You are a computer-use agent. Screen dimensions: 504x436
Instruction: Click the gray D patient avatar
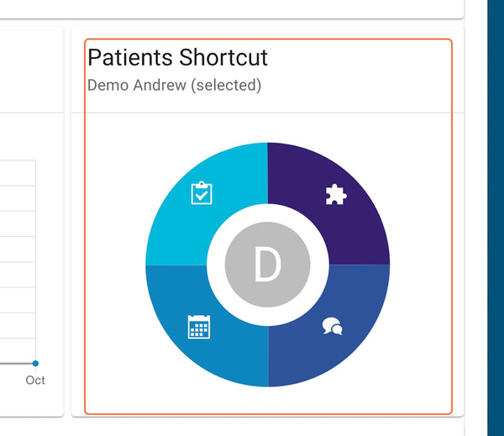[267, 265]
